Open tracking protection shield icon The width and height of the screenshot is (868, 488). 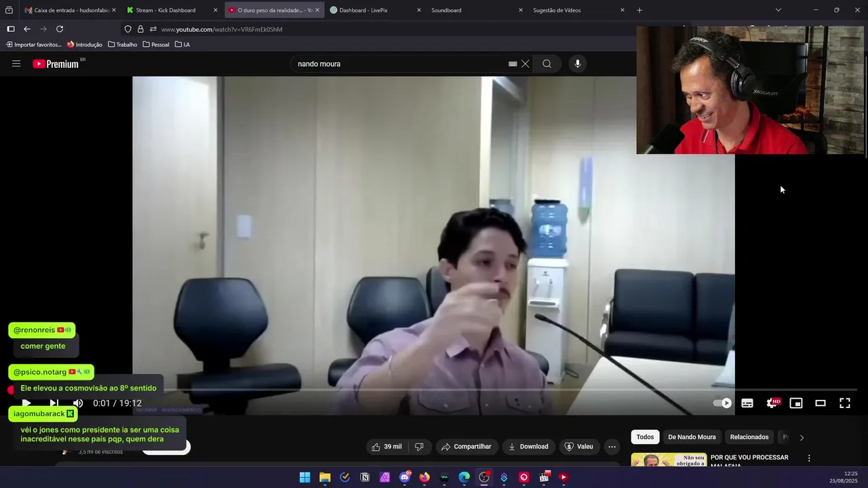coord(127,29)
